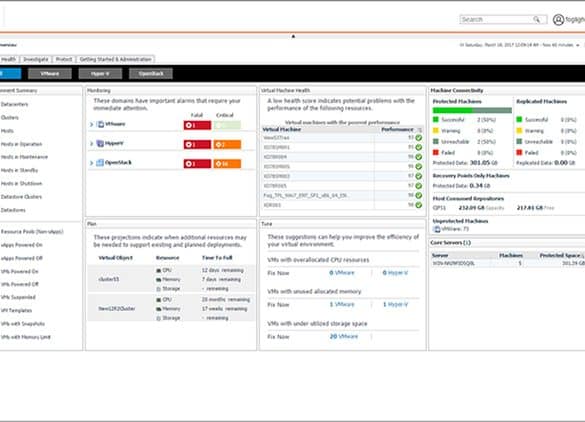Click cluster55 CPU resource icon
This screenshot has width=585, height=422.
159,270
